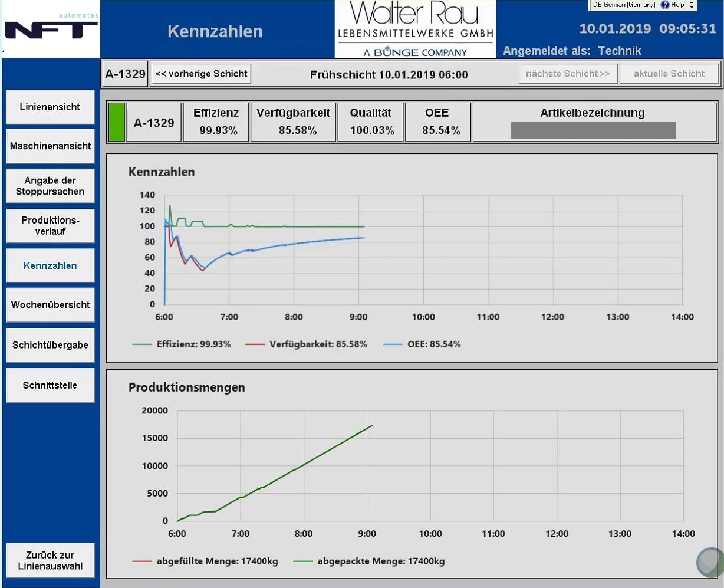Click the green status indicator for A-1329

point(117,122)
